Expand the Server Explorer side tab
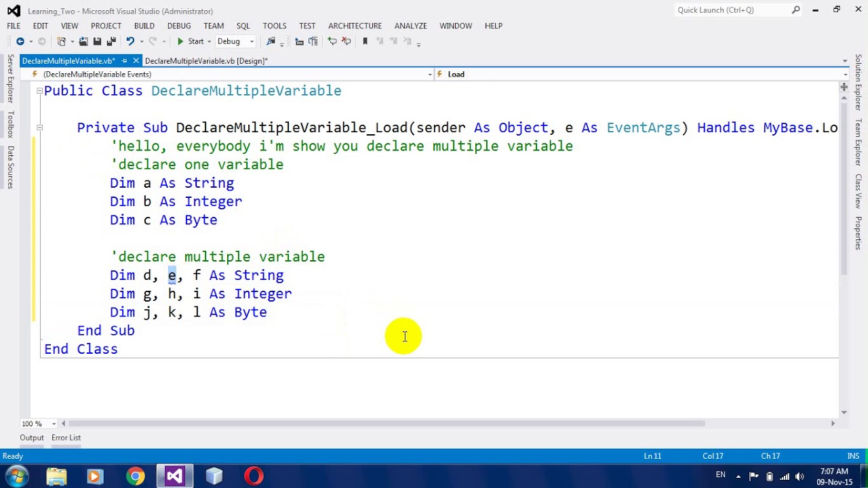 pyautogui.click(x=10, y=79)
